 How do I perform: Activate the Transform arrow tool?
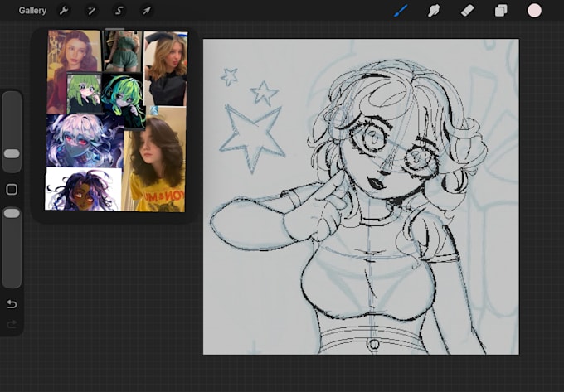coord(147,11)
